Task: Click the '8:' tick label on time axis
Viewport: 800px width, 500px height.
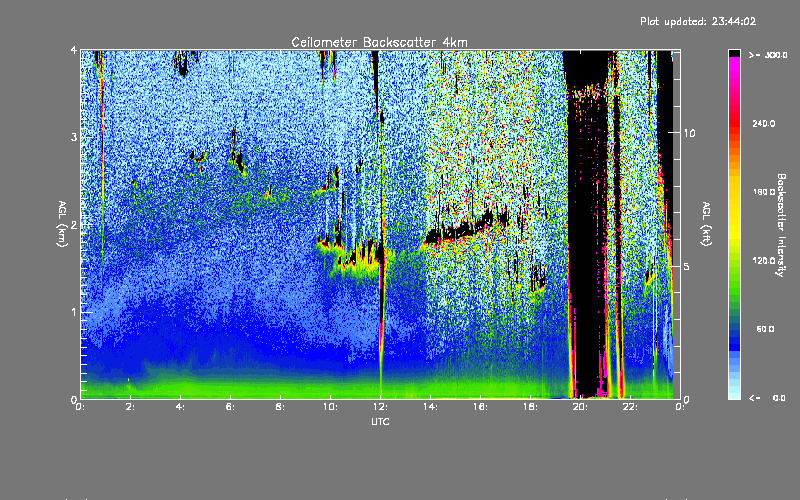Action: point(280,407)
